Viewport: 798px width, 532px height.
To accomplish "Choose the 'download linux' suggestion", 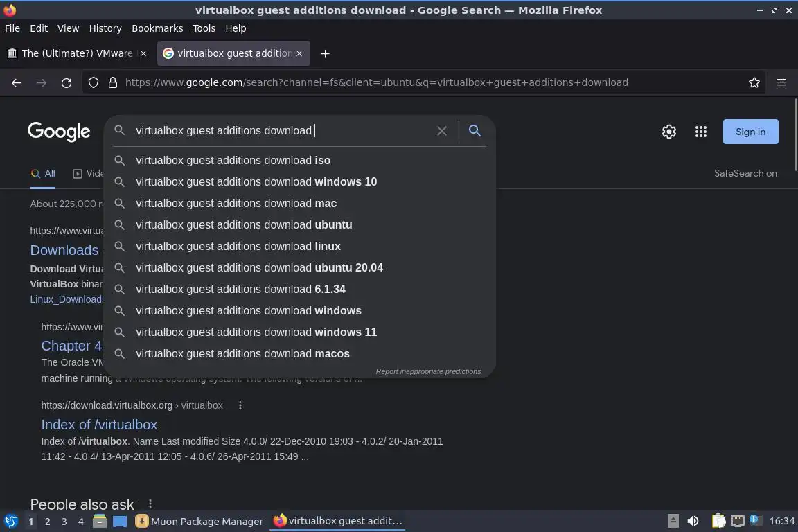I will click(x=299, y=247).
